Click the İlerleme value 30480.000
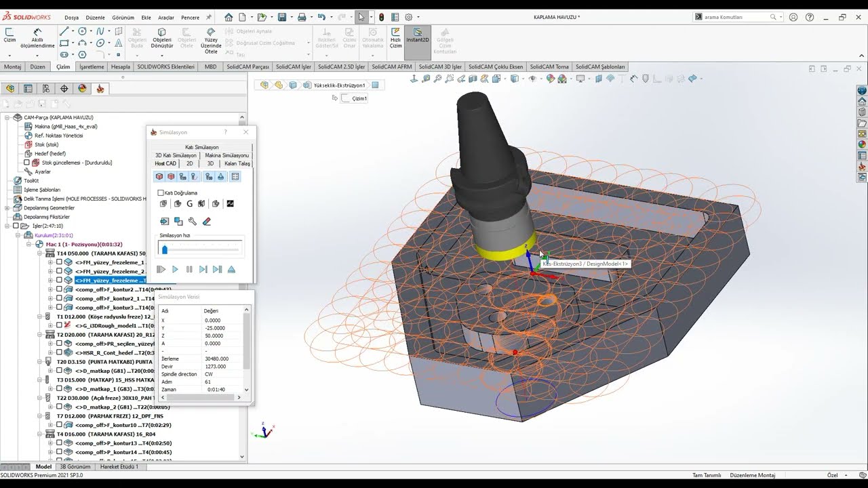The image size is (868, 488). pyautogui.click(x=216, y=359)
